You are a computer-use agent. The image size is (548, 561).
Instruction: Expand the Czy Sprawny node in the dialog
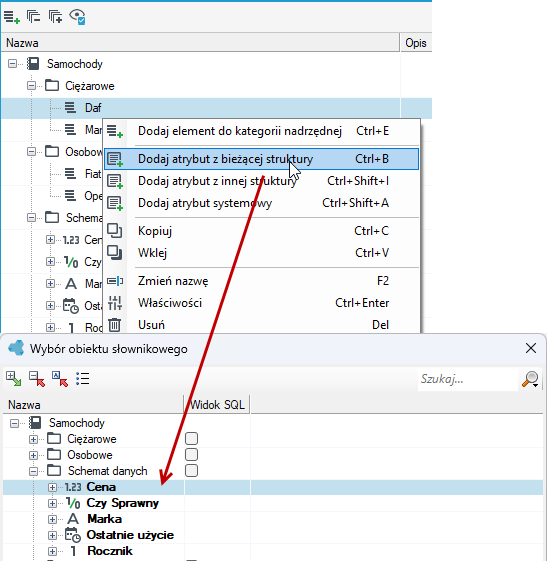click(x=52, y=503)
